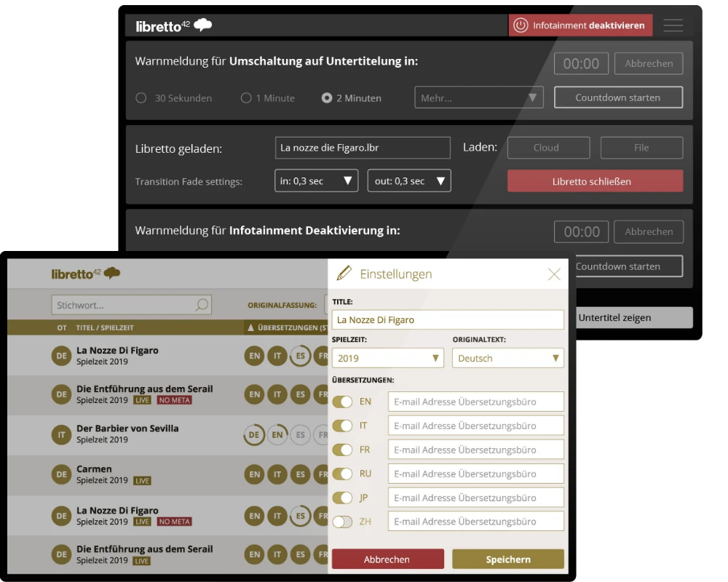Screen dimensions: 728x582
Task: Click the LIVE badge on Carmen row
Action: click(142, 481)
